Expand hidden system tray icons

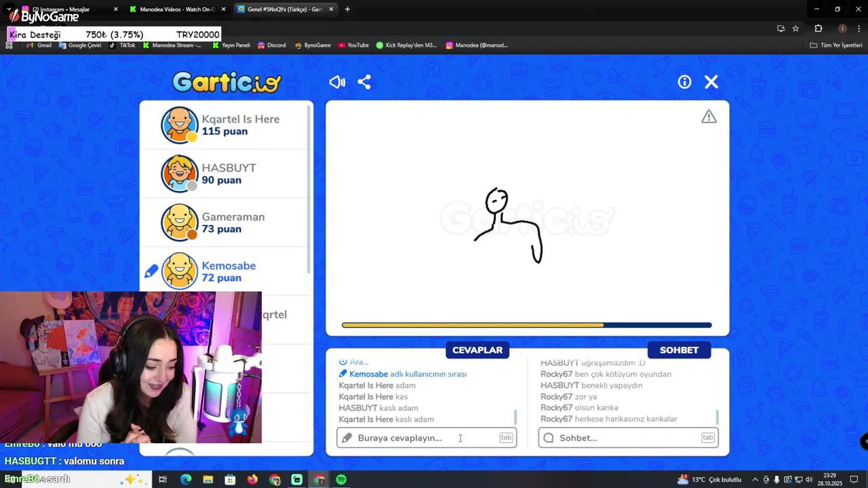click(x=755, y=480)
